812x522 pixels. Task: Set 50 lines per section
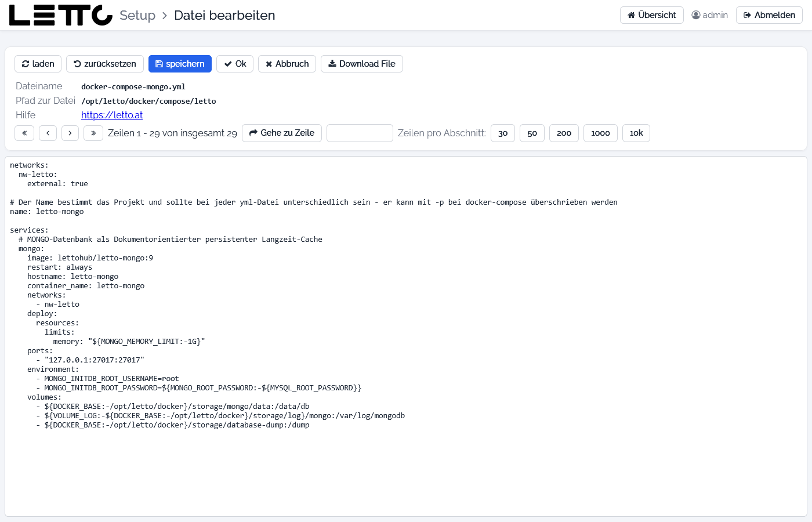[532, 133]
